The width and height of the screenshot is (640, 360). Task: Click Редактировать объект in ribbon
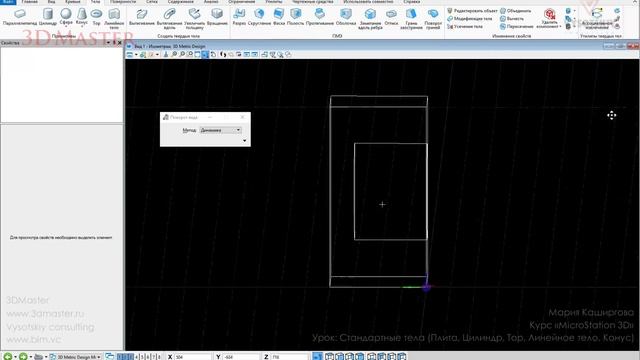[x=472, y=11]
